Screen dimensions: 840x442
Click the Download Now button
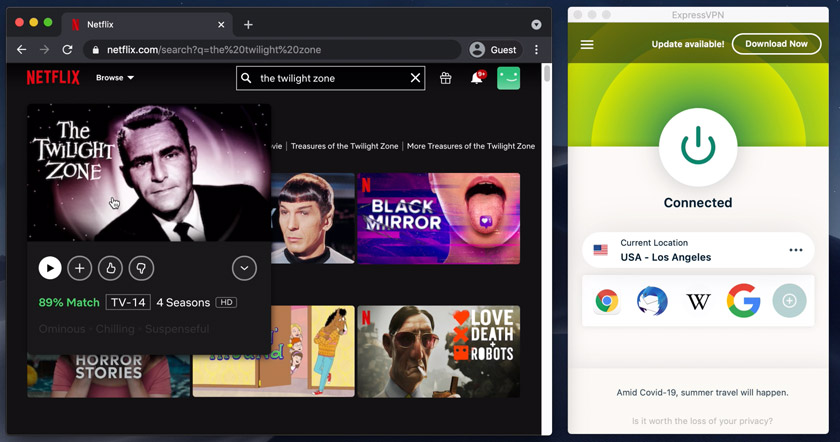click(776, 44)
